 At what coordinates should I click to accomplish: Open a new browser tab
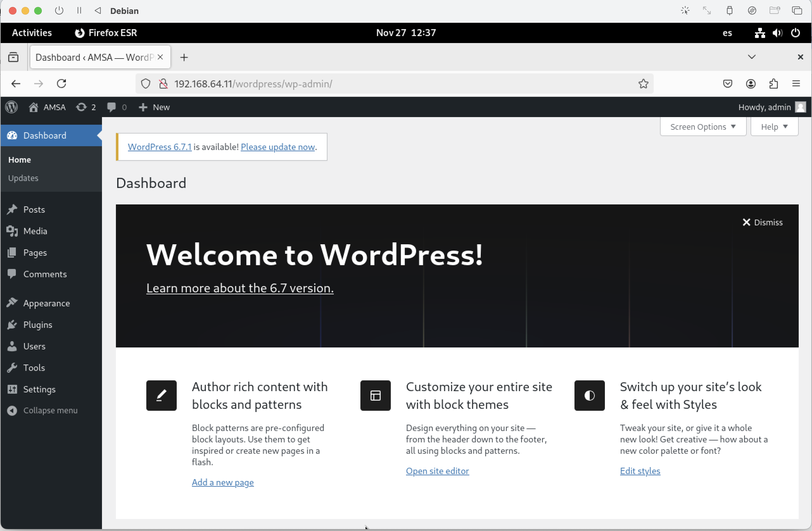pyautogui.click(x=184, y=57)
